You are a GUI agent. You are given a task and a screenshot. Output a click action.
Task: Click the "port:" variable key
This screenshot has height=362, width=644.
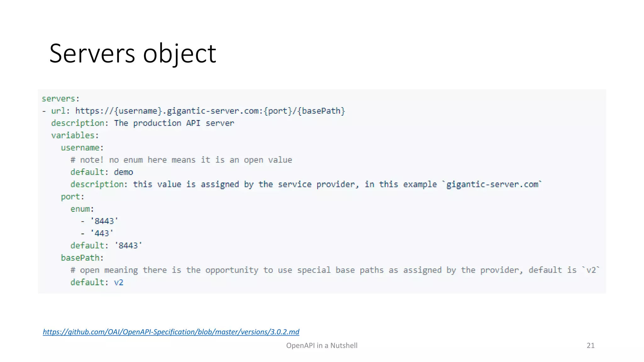pos(73,197)
